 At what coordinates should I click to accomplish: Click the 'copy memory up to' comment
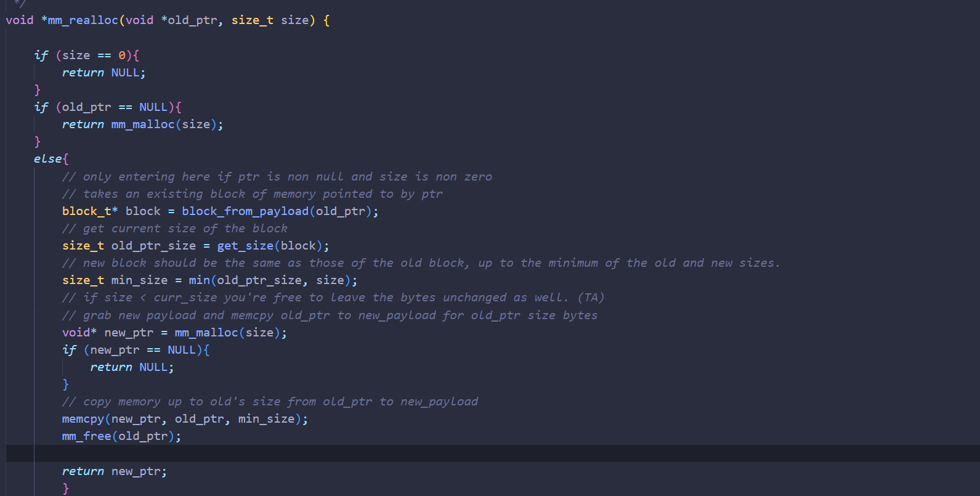(270, 402)
